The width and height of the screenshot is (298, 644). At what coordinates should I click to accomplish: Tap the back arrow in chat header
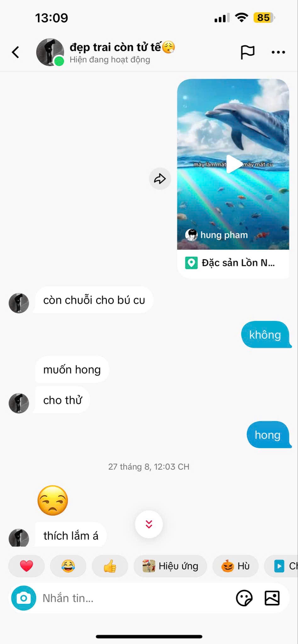(x=15, y=52)
